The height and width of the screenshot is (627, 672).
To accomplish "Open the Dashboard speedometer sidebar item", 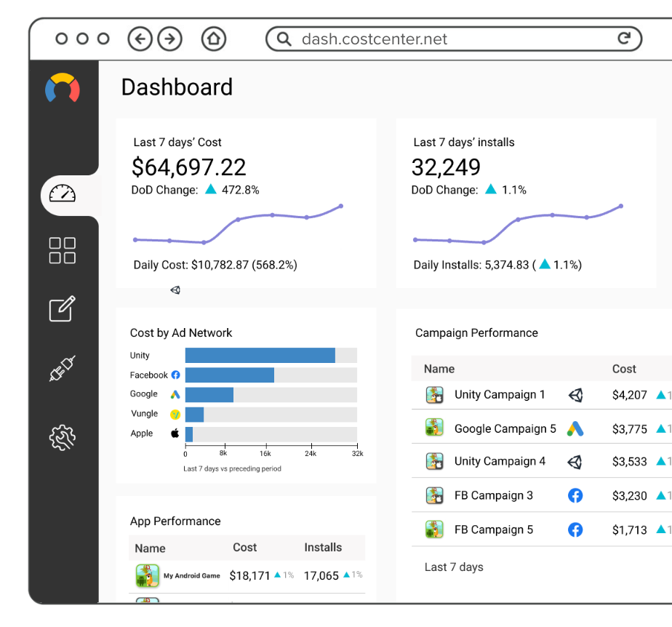I will [x=63, y=193].
